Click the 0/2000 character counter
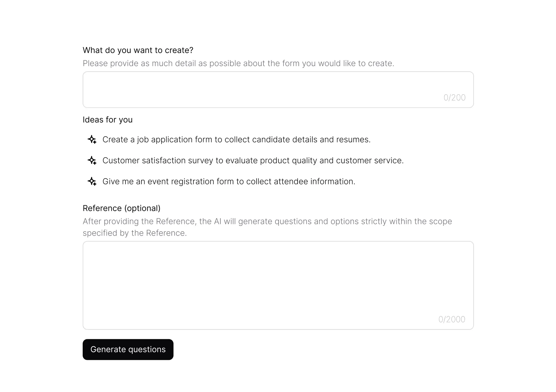The width and height of the screenshot is (556, 392). tap(451, 319)
